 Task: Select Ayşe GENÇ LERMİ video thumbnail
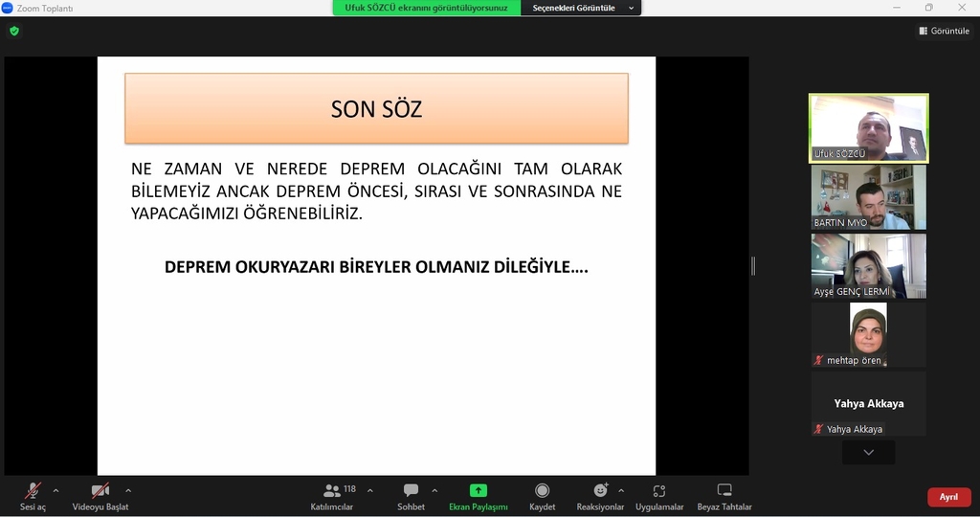[869, 266]
